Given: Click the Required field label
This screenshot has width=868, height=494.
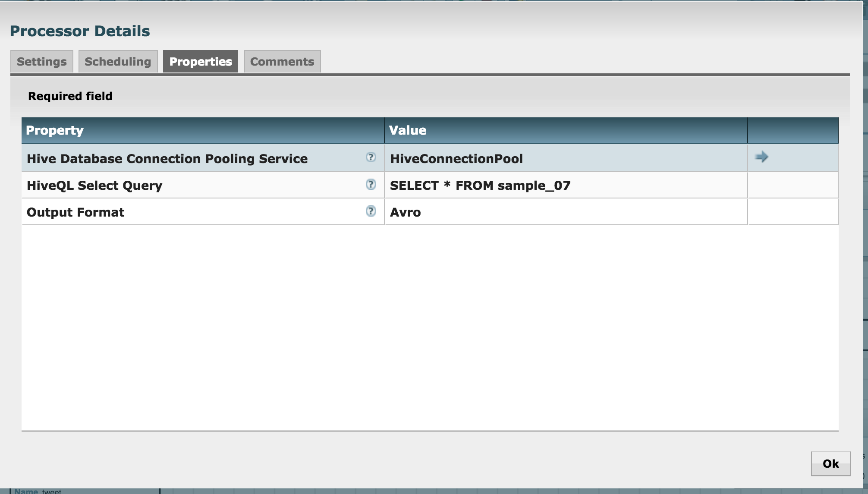Looking at the screenshot, I should [70, 96].
